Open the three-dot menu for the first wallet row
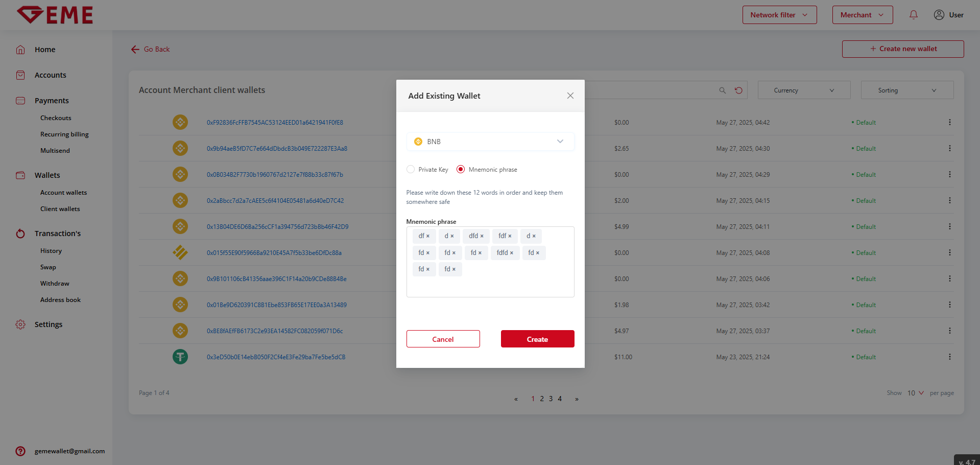980x465 pixels. [949, 122]
